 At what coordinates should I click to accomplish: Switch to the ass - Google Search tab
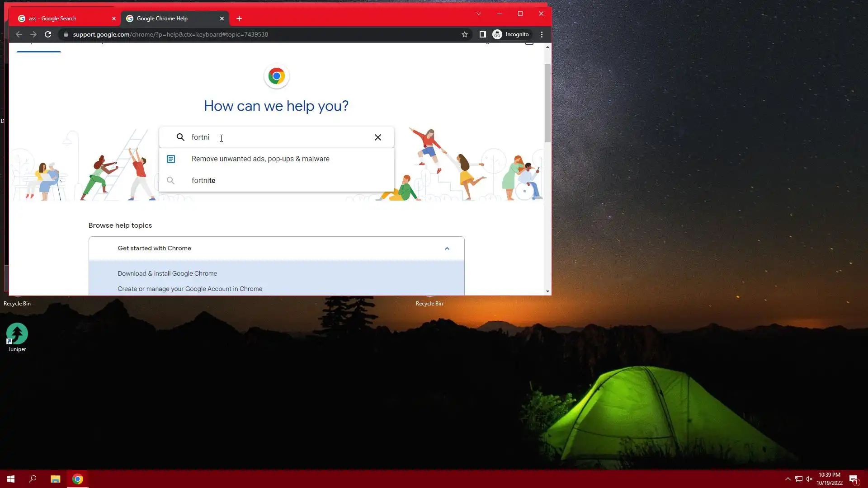(59, 19)
